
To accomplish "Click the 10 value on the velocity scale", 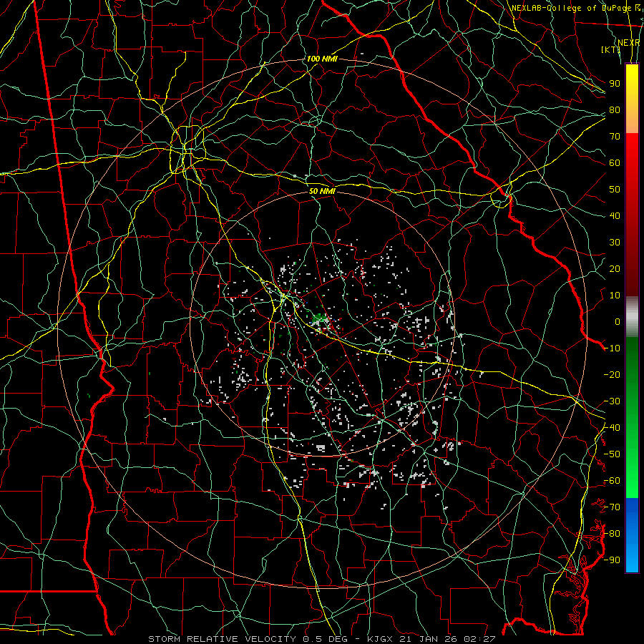I will click(x=615, y=296).
